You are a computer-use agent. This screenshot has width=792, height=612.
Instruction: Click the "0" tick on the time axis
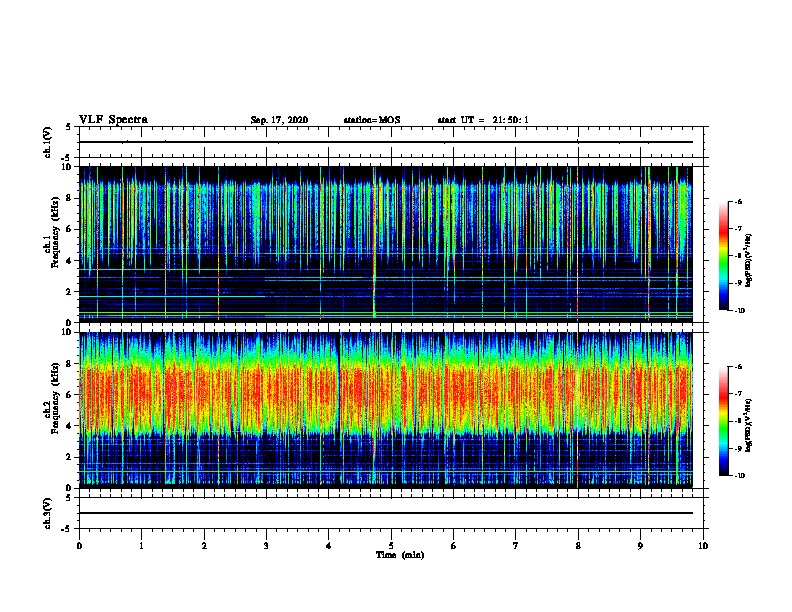coord(79,546)
